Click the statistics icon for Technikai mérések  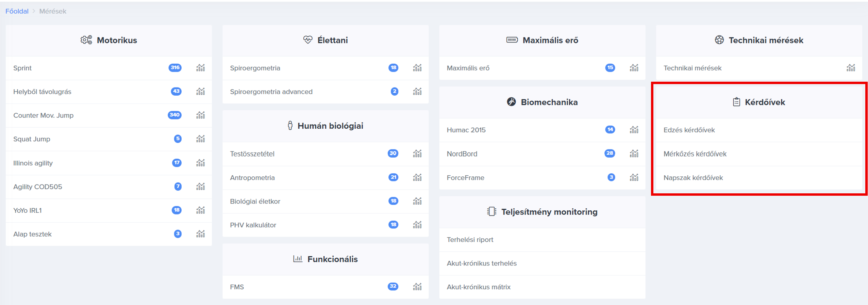(851, 68)
